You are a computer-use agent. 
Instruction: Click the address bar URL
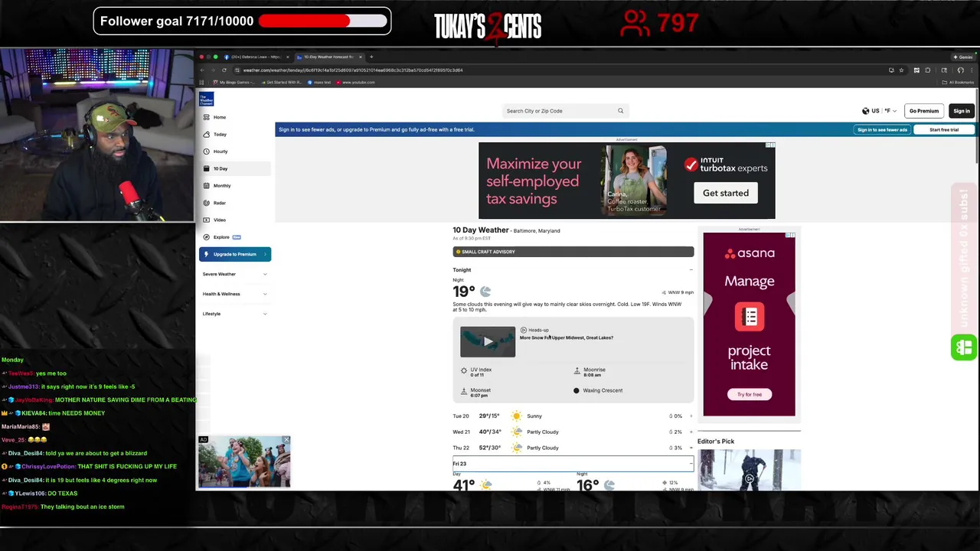[353, 70]
